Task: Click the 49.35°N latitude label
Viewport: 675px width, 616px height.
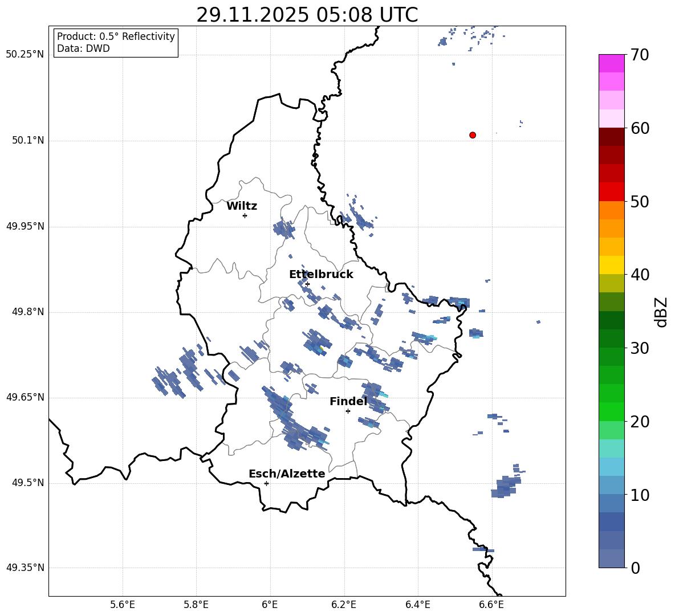Action: point(25,568)
